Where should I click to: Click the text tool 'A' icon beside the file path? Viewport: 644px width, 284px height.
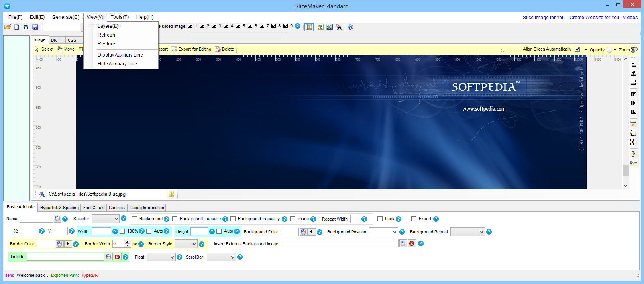tap(42, 194)
